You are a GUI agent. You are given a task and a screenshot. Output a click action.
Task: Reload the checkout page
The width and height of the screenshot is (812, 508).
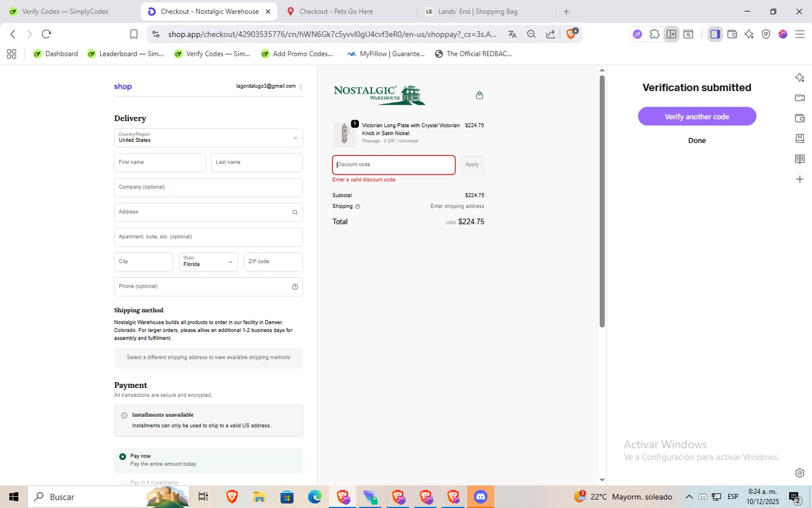coord(47,34)
